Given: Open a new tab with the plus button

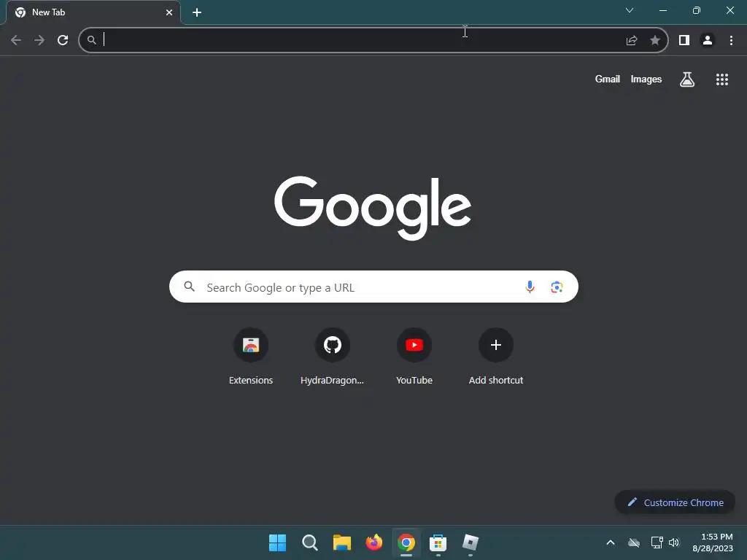Looking at the screenshot, I should (197, 12).
